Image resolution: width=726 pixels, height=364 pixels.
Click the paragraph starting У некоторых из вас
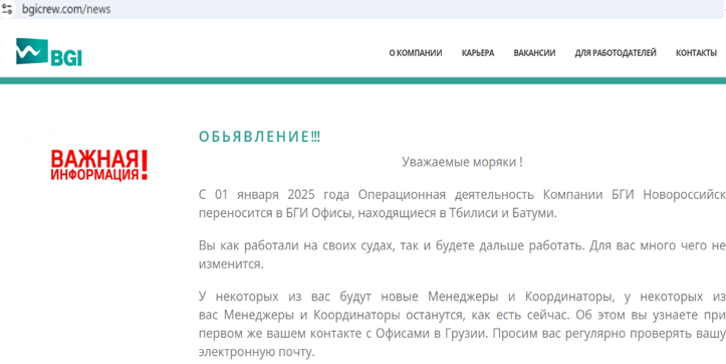[x=462, y=325]
